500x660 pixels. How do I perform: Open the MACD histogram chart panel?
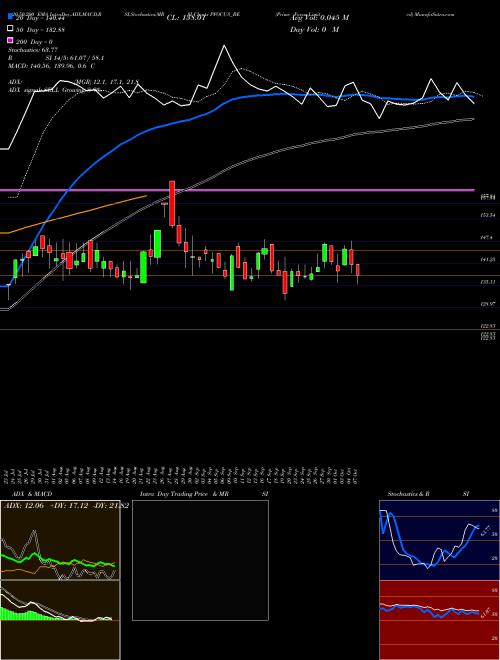(x=60, y=620)
